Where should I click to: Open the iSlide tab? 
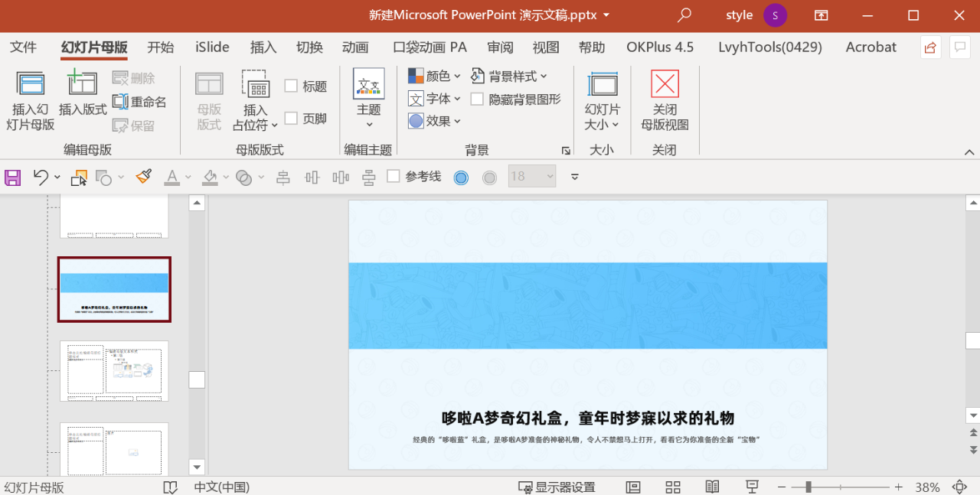click(x=212, y=47)
